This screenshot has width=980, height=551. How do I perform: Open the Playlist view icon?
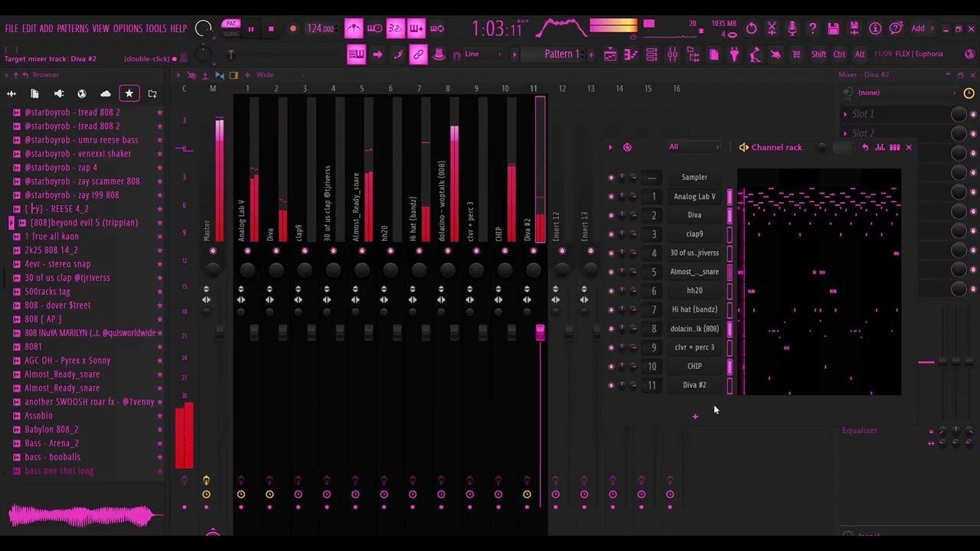coord(610,54)
